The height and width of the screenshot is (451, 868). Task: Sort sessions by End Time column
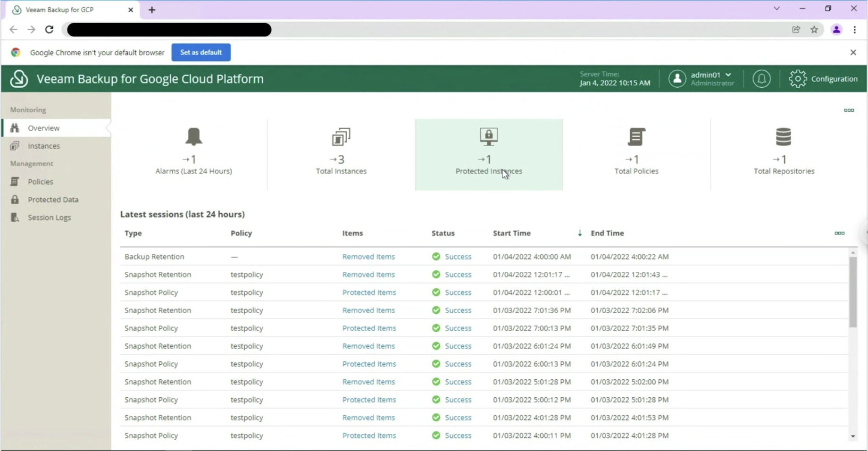click(x=607, y=233)
